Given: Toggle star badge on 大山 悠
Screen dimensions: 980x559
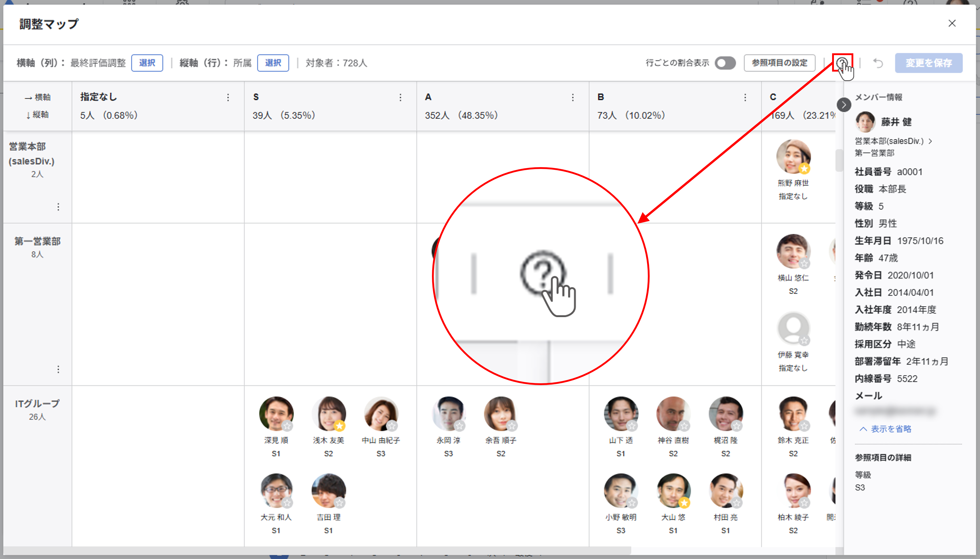Looking at the screenshot, I should click(x=684, y=503).
